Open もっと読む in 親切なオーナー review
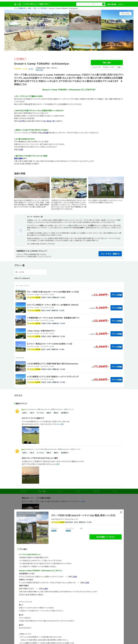This screenshot has width=138, height=644. (82, 501)
